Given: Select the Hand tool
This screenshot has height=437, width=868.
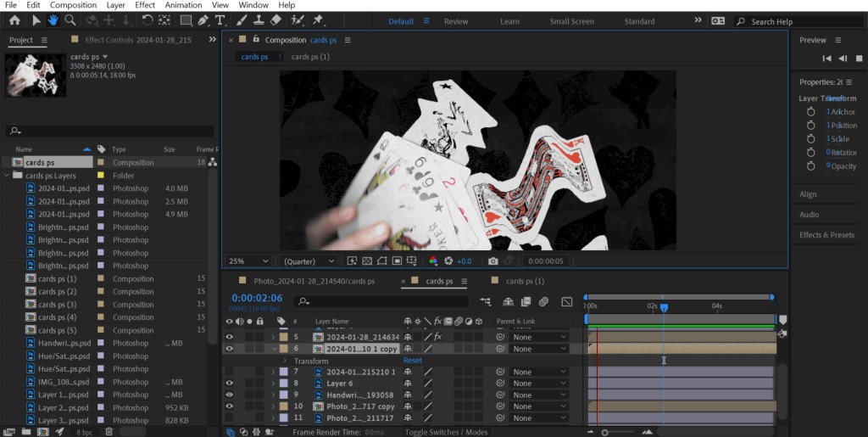Looking at the screenshot, I should point(53,20).
